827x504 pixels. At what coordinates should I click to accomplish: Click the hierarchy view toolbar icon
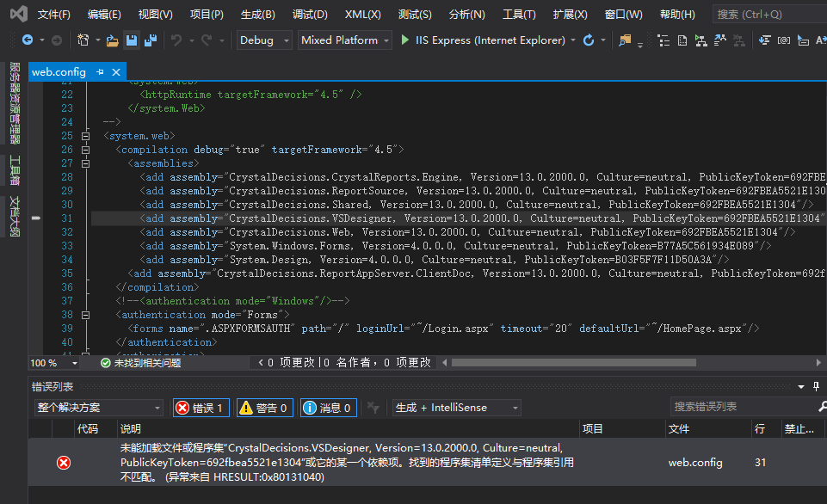[701, 40]
